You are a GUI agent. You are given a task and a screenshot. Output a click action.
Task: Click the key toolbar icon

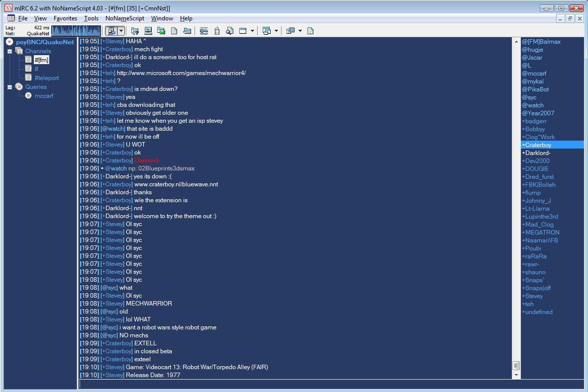coord(203,31)
